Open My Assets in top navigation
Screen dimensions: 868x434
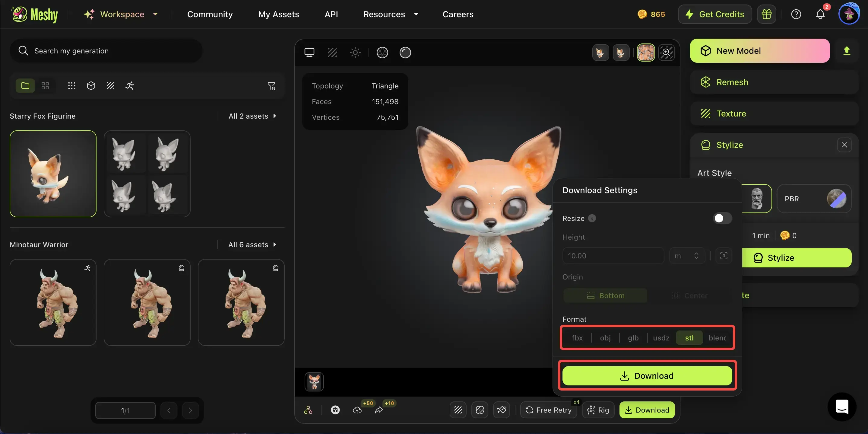pyautogui.click(x=278, y=14)
